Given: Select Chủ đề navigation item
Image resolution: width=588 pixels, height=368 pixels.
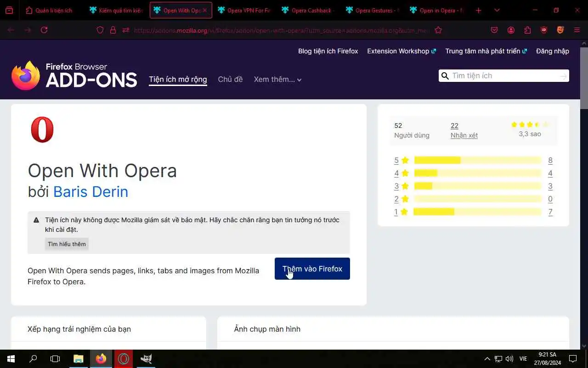Looking at the screenshot, I should click(230, 79).
